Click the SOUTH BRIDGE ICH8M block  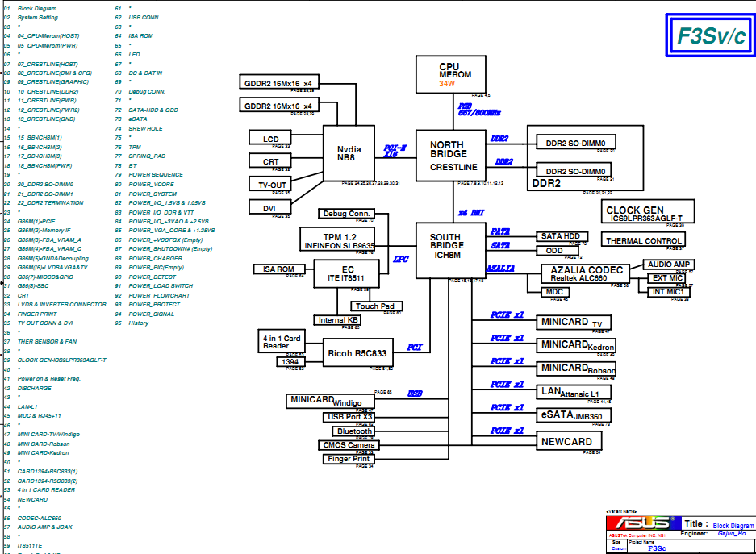(451, 251)
